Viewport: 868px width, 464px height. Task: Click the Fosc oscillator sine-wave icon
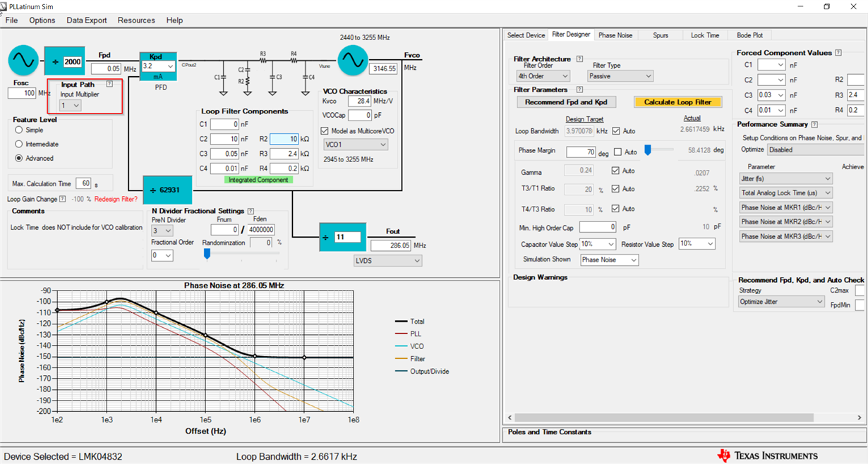pyautogui.click(x=23, y=61)
